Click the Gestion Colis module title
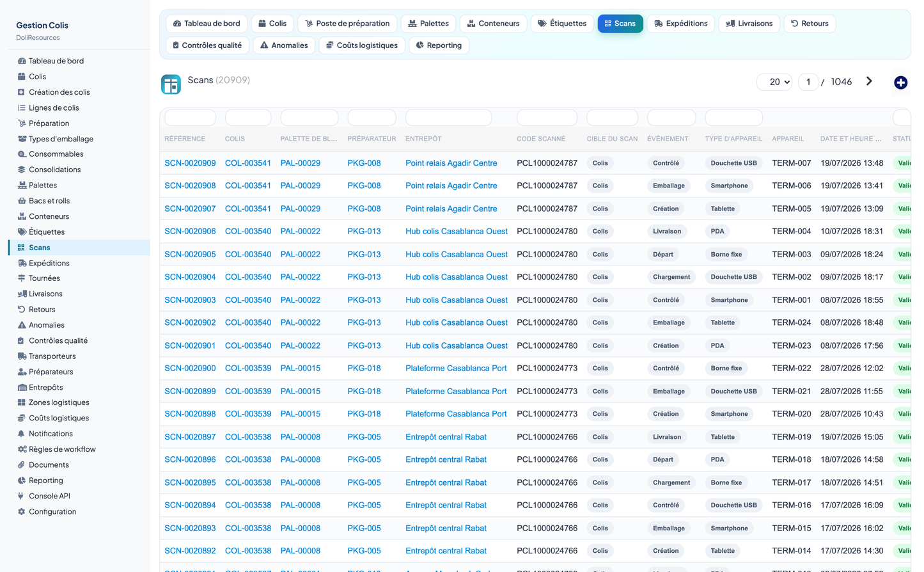The width and height of the screenshot is (924, 572). pyautogui.click(x=42, y=26)
